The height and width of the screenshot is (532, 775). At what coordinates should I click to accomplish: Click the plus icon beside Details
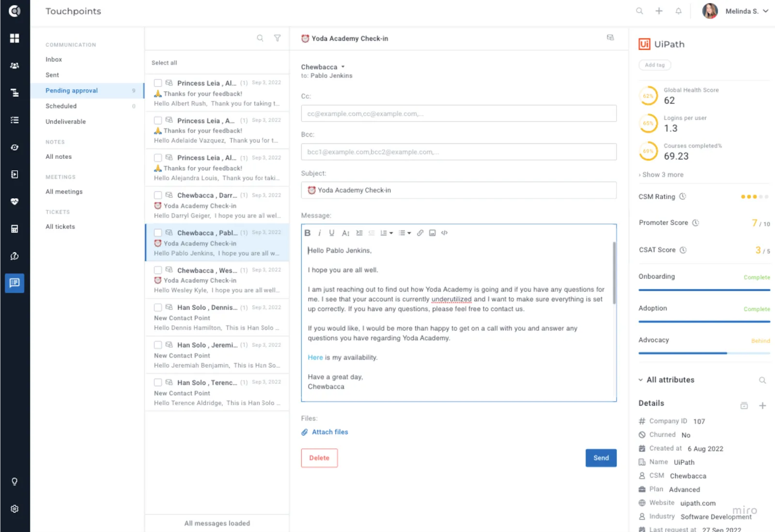(x=762, y=406)
